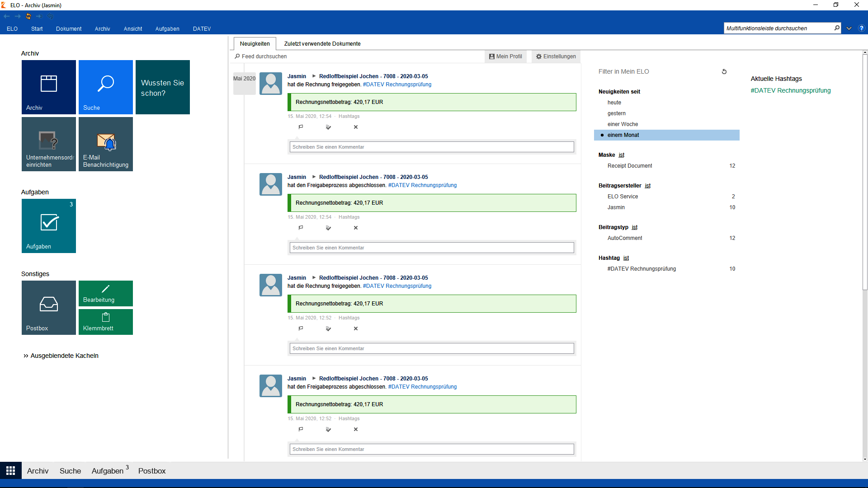Click the forward arrow in the quick access bar
This screenshot has width=868, height=488.
point(18,16)
